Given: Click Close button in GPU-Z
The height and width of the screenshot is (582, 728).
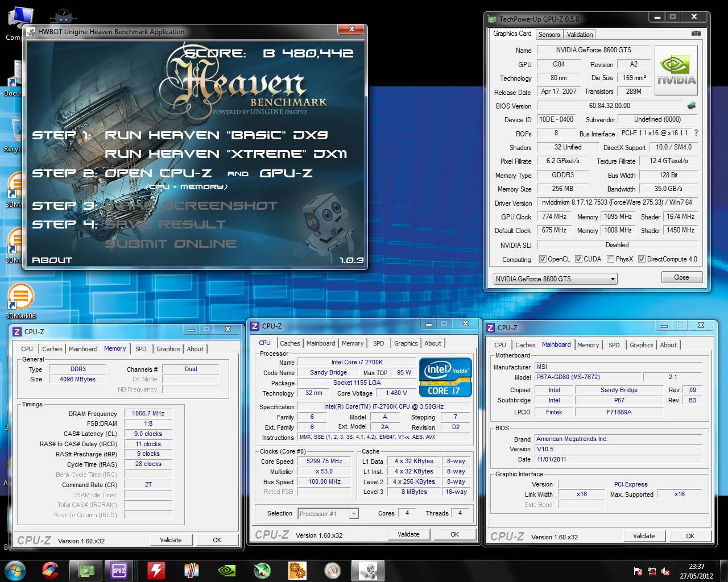Looking at the screenshot, I should (x=681, y=277).
